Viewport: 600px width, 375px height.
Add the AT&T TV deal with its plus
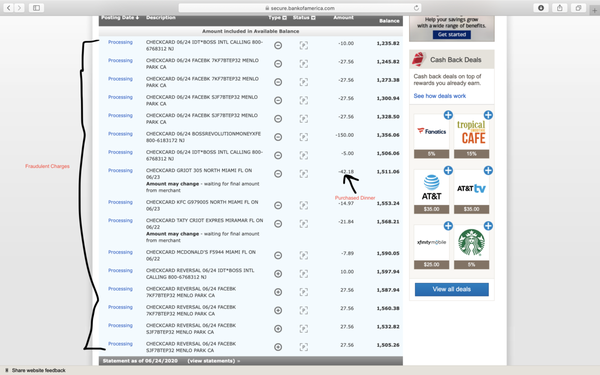click(x=488, y=170)
